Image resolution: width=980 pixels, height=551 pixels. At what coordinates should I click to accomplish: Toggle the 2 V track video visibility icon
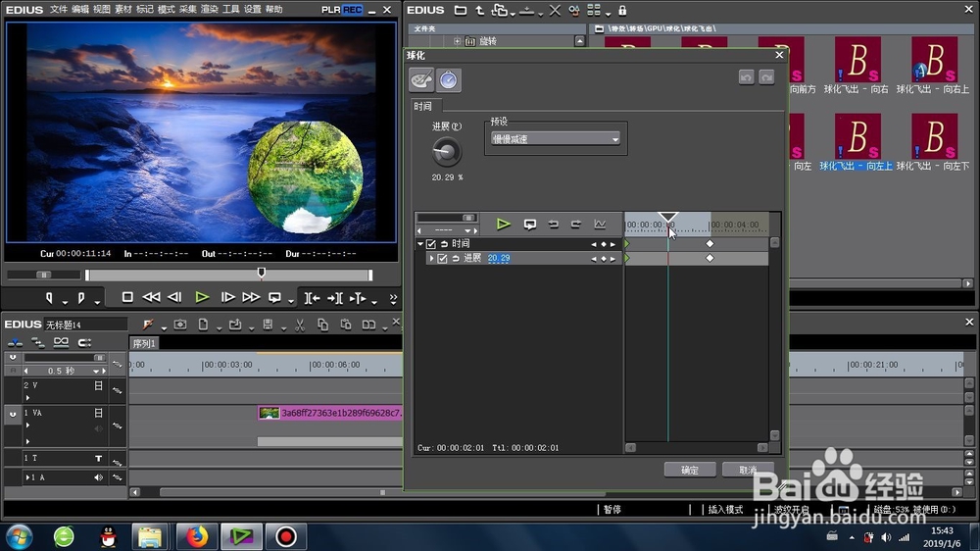[x=98, y=386]
